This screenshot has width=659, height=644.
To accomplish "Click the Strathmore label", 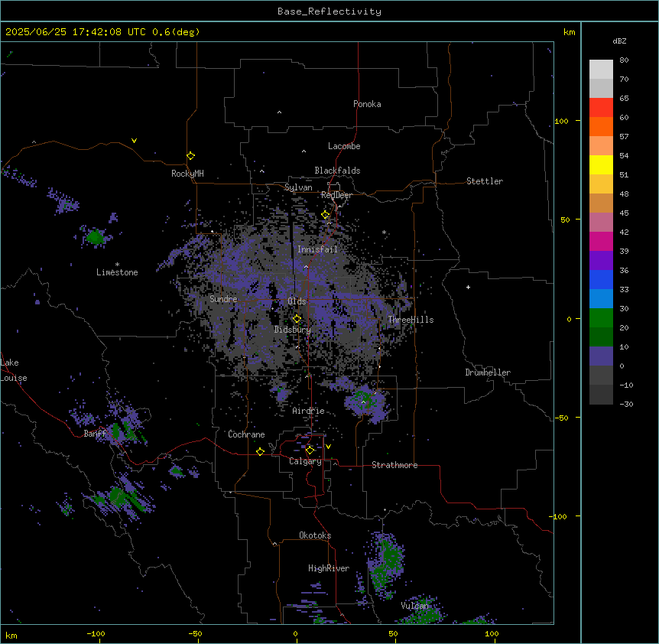I will 394,465.
